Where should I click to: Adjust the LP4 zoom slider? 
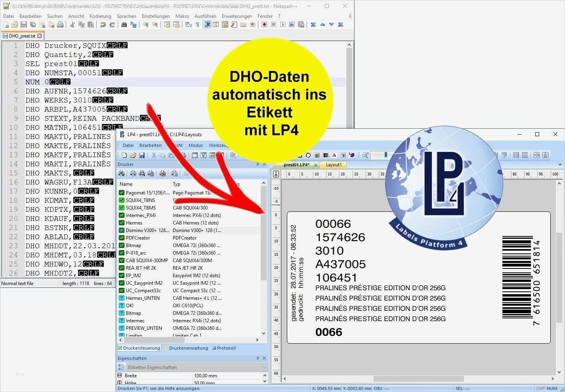pyautogui.click(x=386, y=155)
